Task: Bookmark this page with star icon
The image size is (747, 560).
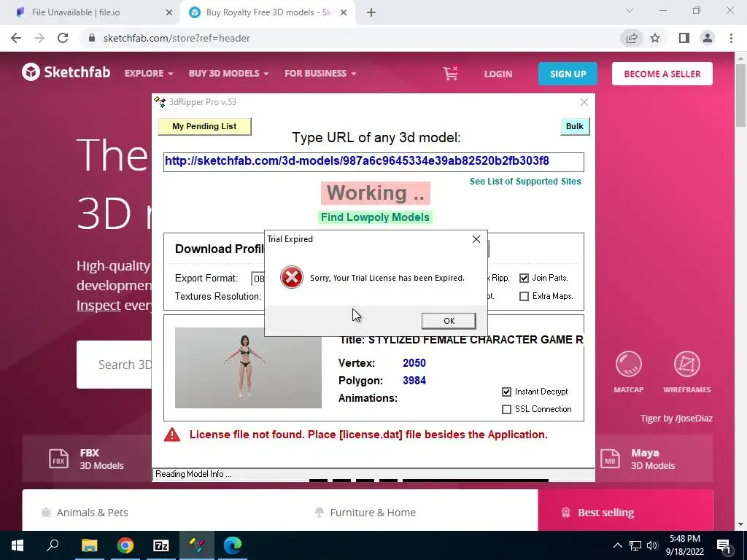Action: pos(655,38)
